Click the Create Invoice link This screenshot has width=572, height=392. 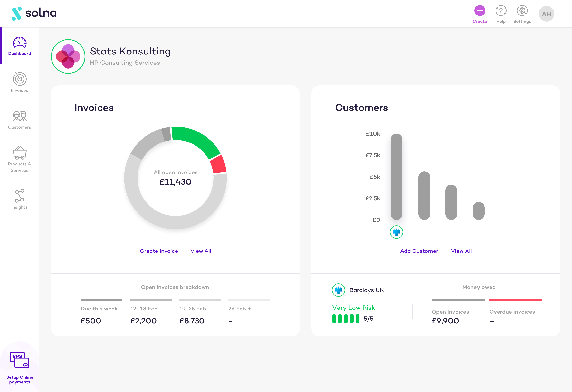(159, 251)
